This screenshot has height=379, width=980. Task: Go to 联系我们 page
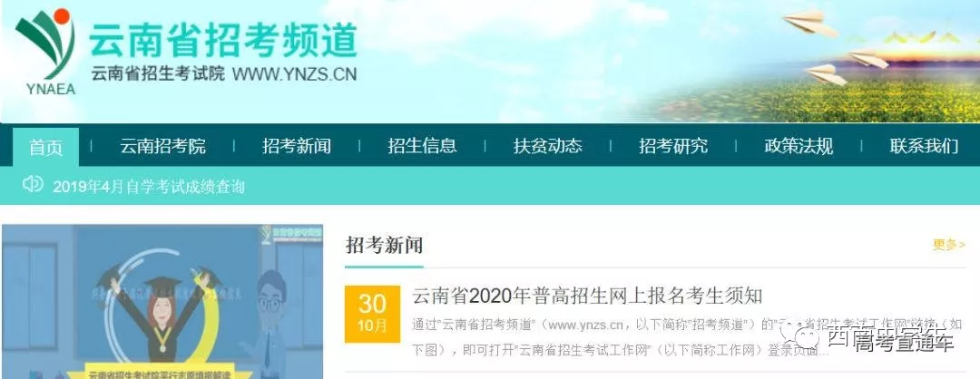pos(924,146)
